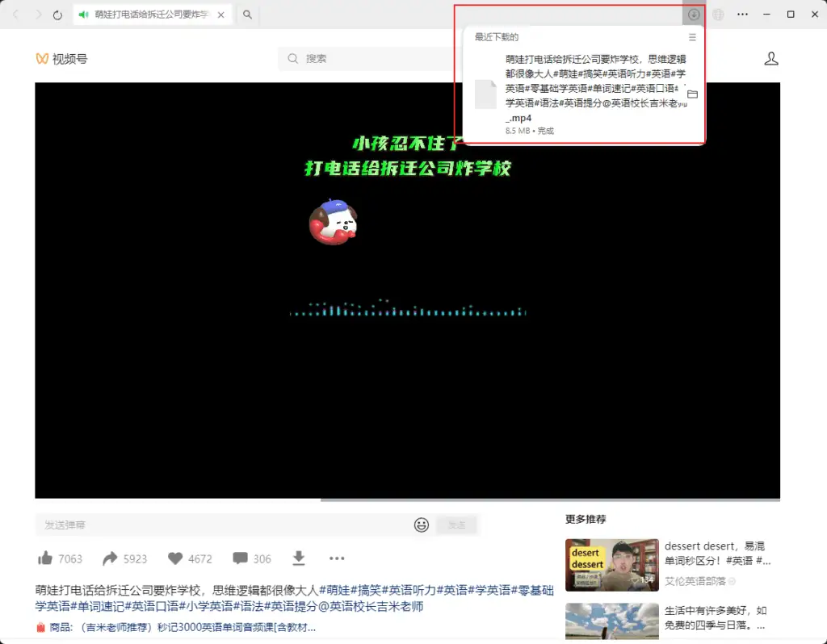The height and width of the screenshot is (644, 827).
Task: Open the hamburger menu in the downloads popup
Action: pyautogui.click(x=692, y=37)
